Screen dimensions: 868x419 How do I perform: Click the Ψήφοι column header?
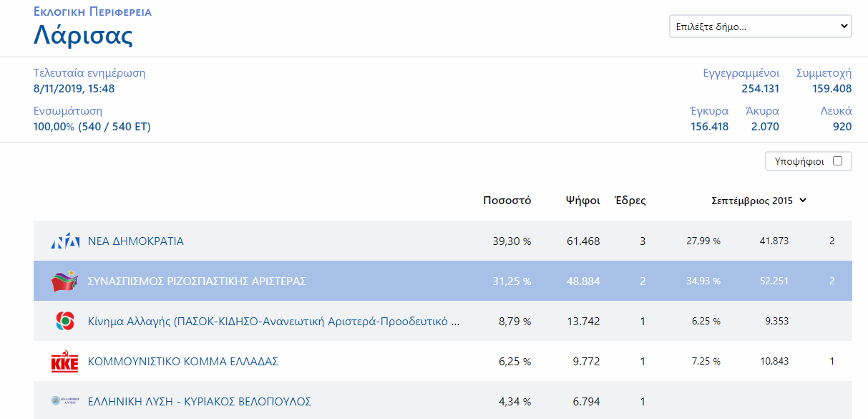click(582, 201)
